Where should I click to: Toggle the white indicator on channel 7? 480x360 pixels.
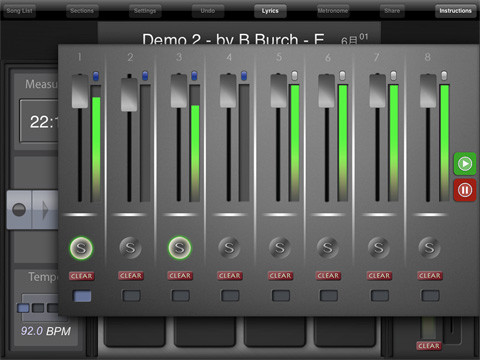pos(393,76)
